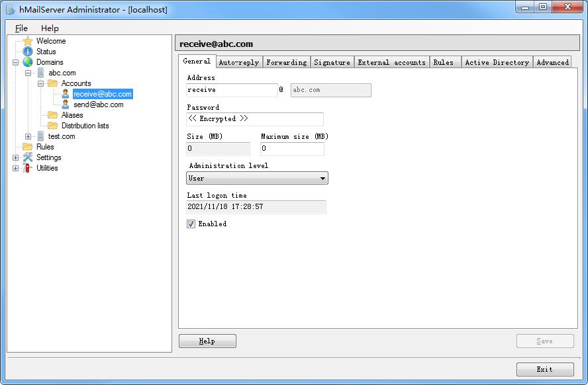Select Utilities in the tree

47,168
